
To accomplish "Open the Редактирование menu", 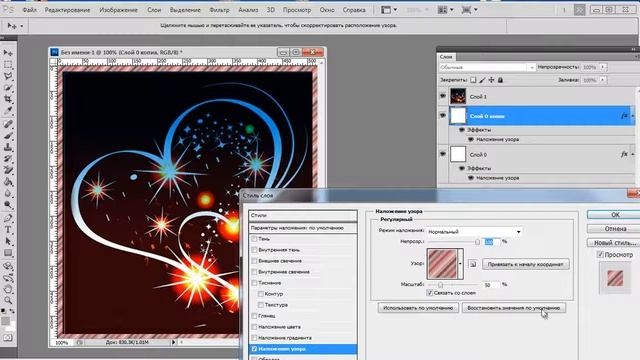I will point(67,10).
